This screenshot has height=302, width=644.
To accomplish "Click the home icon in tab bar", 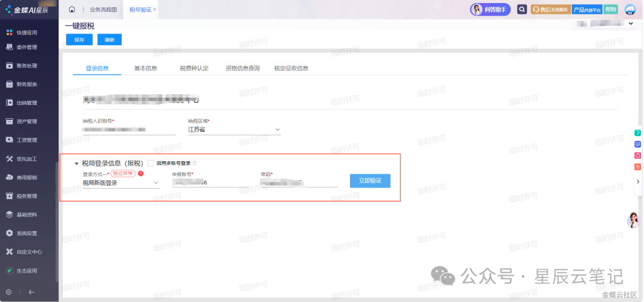I will click(72, 10).
